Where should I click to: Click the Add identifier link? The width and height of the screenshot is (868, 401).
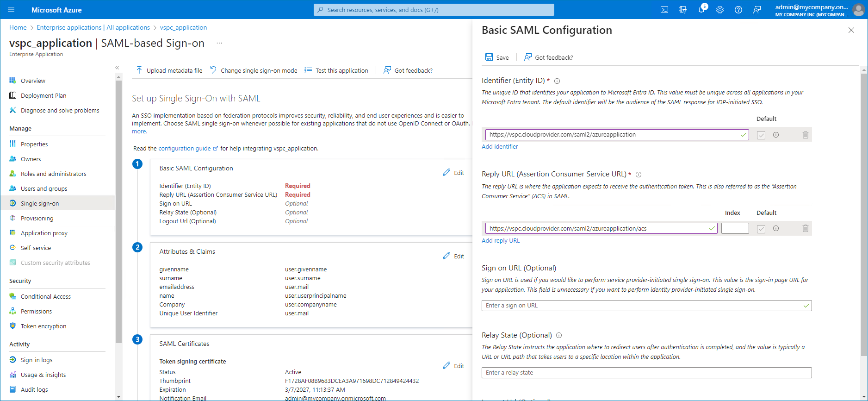point(500,146)
